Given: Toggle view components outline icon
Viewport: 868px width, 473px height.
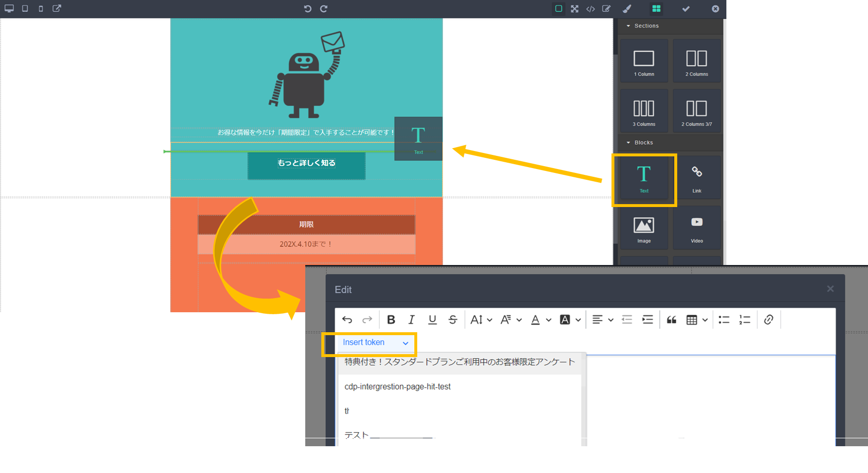Looking at the screenshot, I should click(559, 9).
